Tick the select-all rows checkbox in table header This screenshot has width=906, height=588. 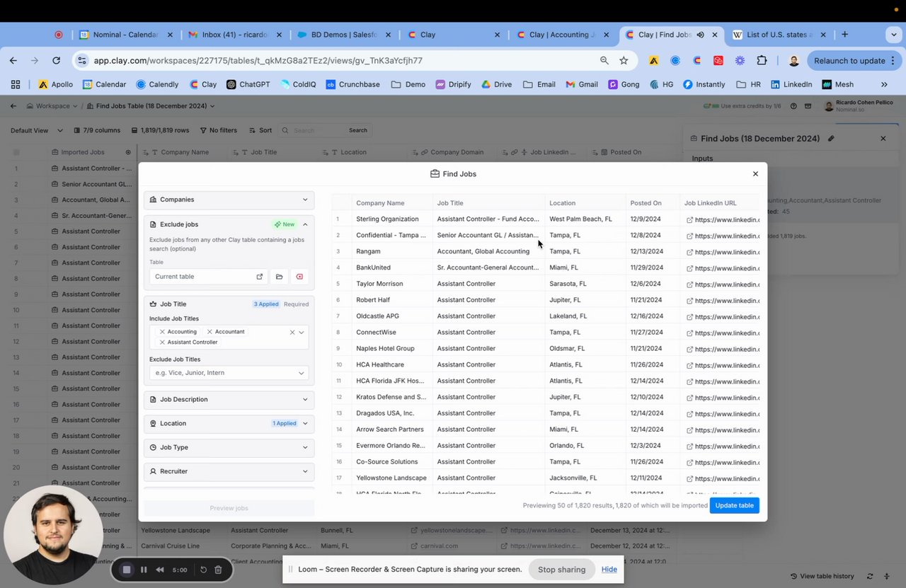[16, 152]
